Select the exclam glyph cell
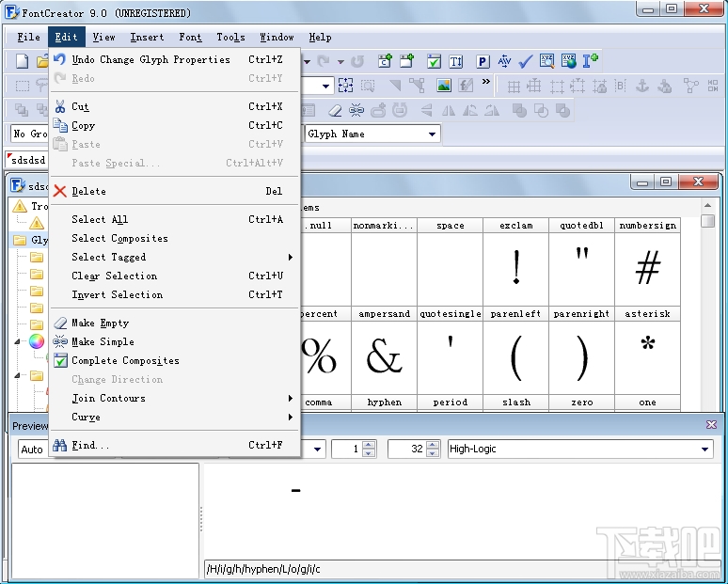Viewport: 728px width, 584px height. [515, 262]
